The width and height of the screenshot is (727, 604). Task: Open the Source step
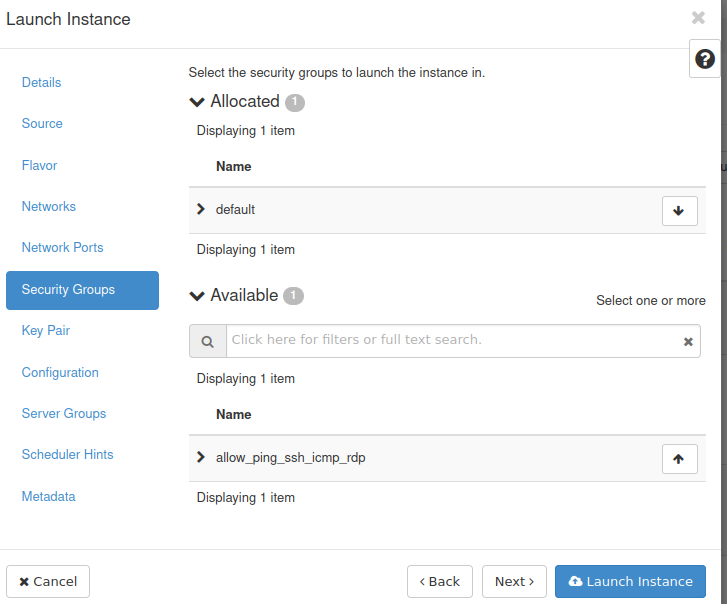click(42, 124)
